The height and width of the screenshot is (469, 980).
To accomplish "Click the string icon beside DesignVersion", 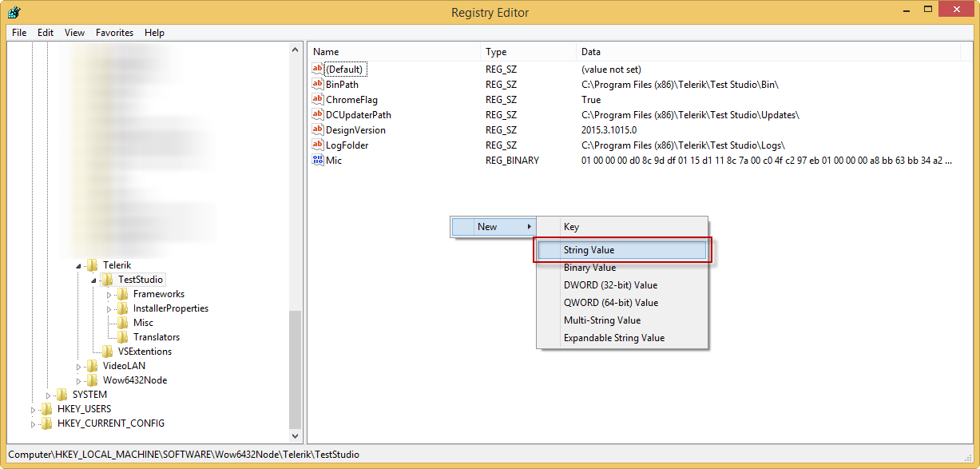I will (318, 130).
